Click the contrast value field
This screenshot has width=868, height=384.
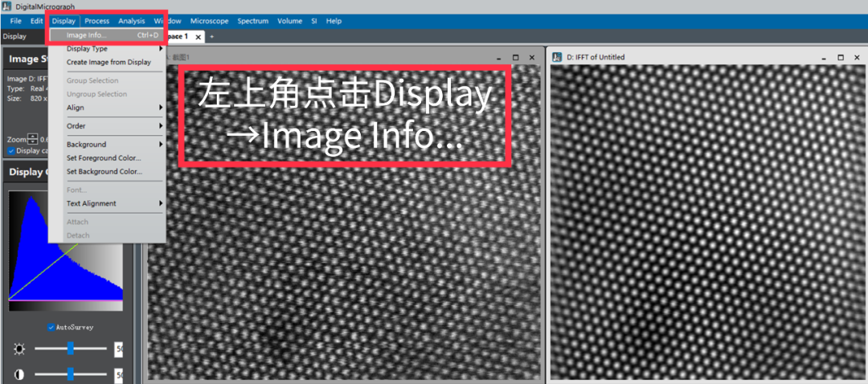pyautogui.click(x=118, y=374)
